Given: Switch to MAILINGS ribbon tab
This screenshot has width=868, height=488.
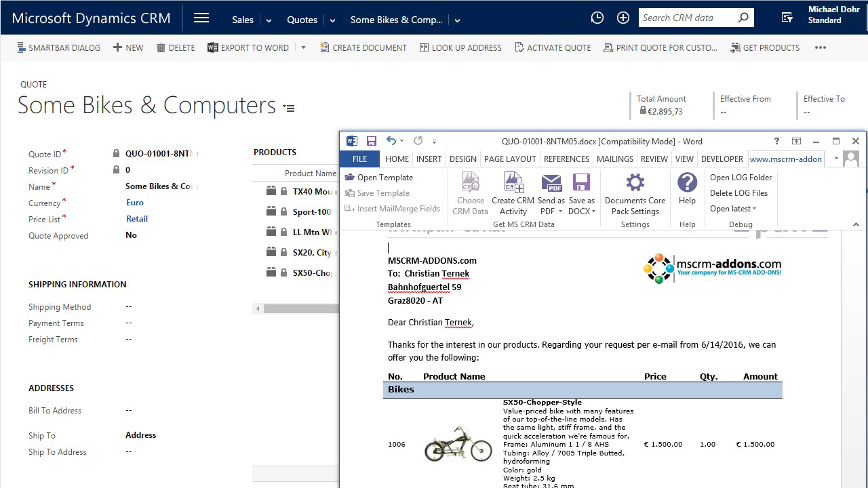Looking at the screenshot, I should (615, 159).
